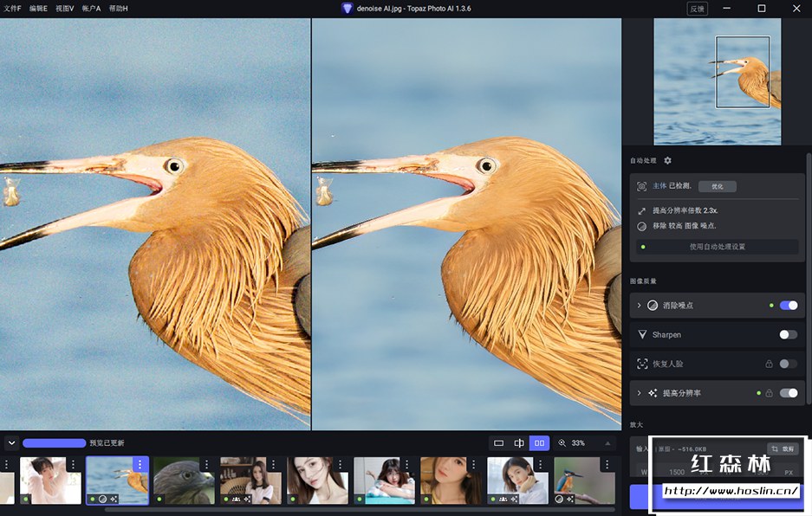Click the 反馈 feedback button in title bar
The height and width of the screenshot is (516, 812).
pyautogui.click(x=697, y=9)
